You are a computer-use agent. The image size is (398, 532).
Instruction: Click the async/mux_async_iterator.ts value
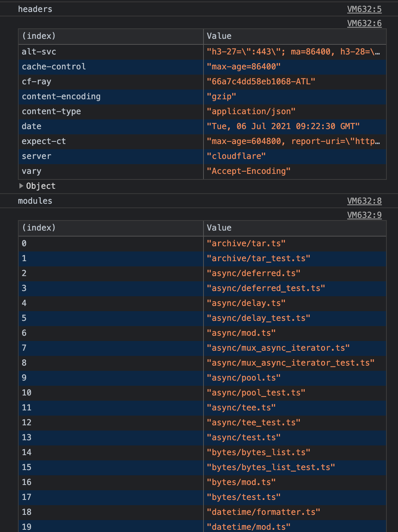tap(278, 348)
